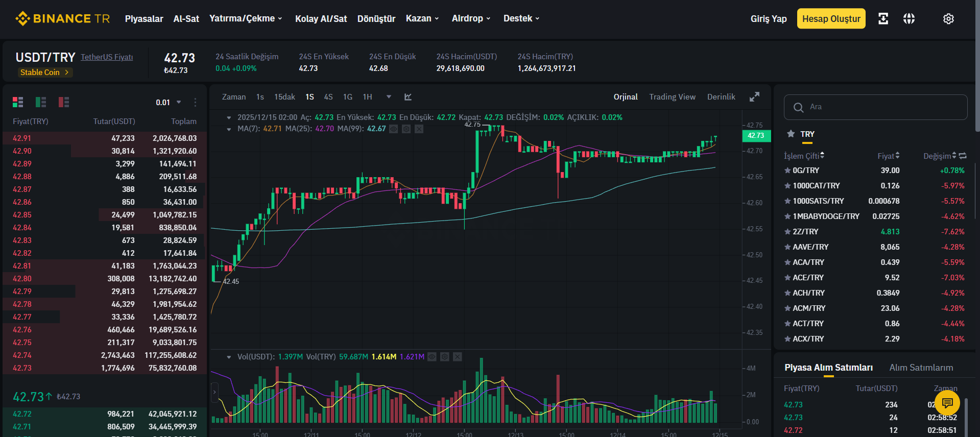
Task: Hide the MA indicator with eye icon
Action: (394, 129)
